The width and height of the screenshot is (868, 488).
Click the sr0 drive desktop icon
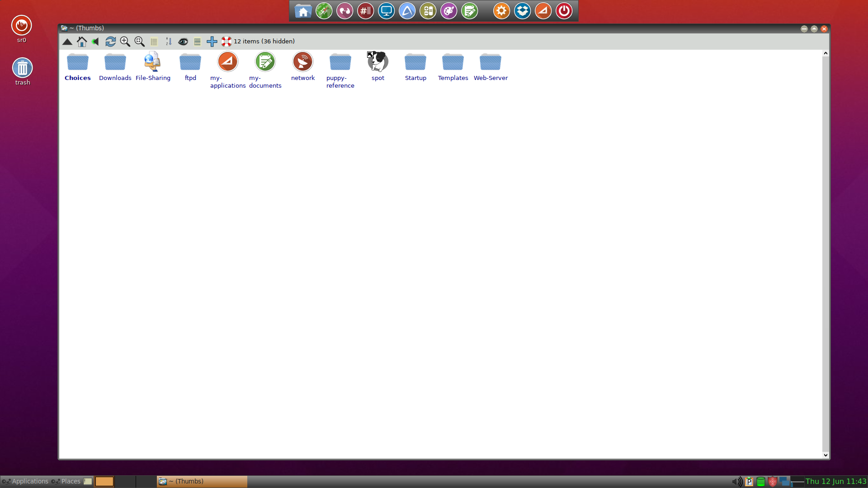coord(22,29)
